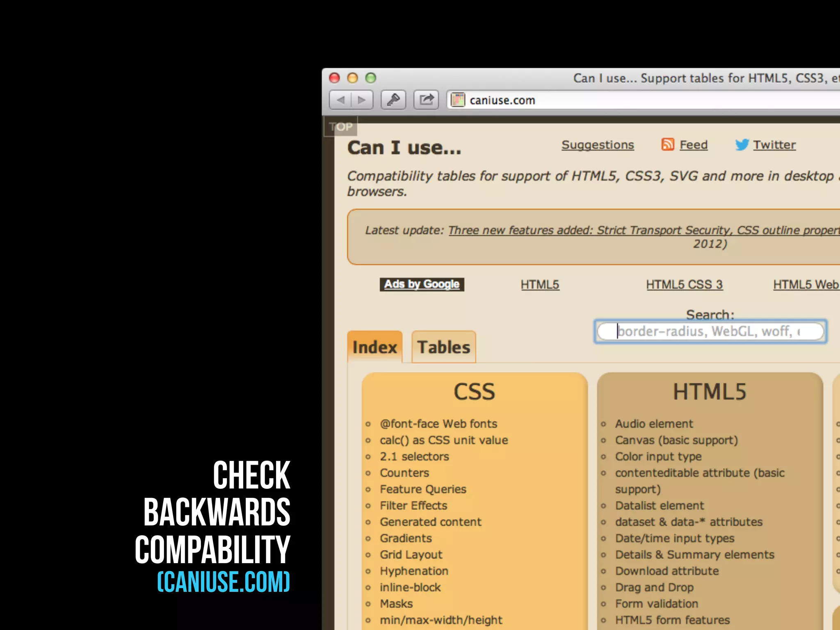Go back with the browser back arrow

click(x=340, y=100)
